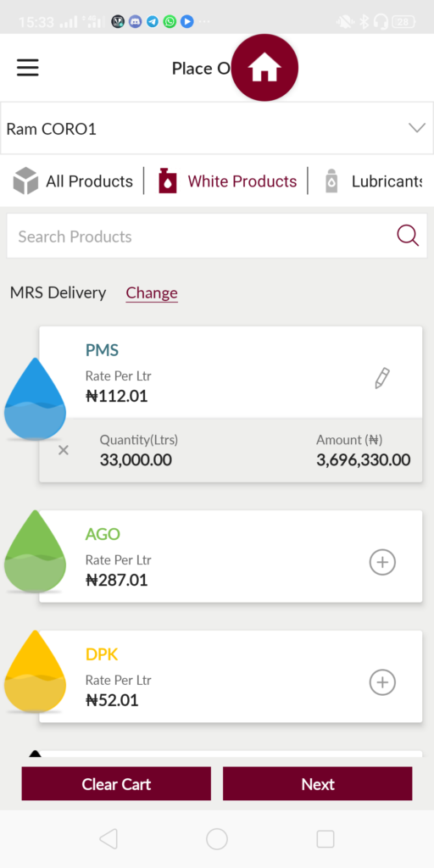This screenshot has width=434, height=868.
Task: Select the White Products tab
Action: pyautogui.click(x=227, y=181)
